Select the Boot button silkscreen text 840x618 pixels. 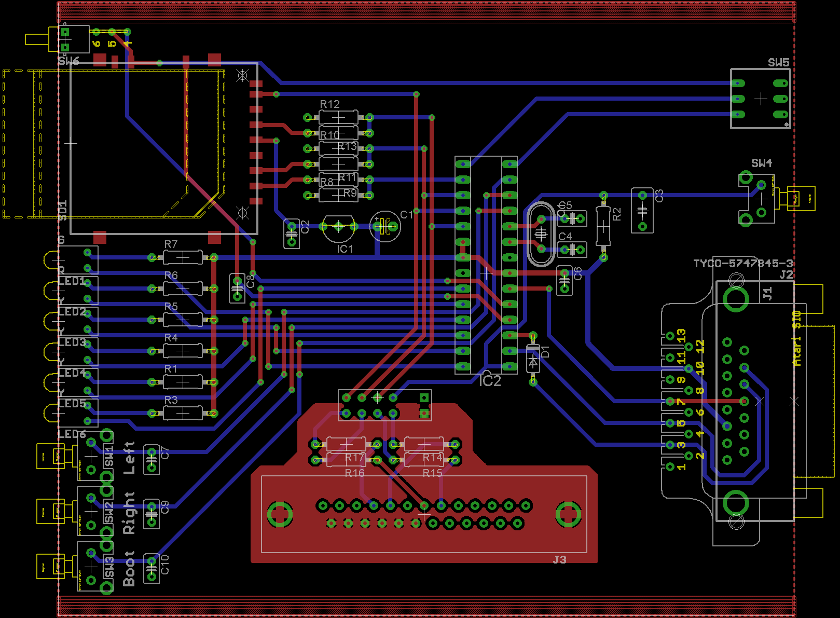click(129, 569)
